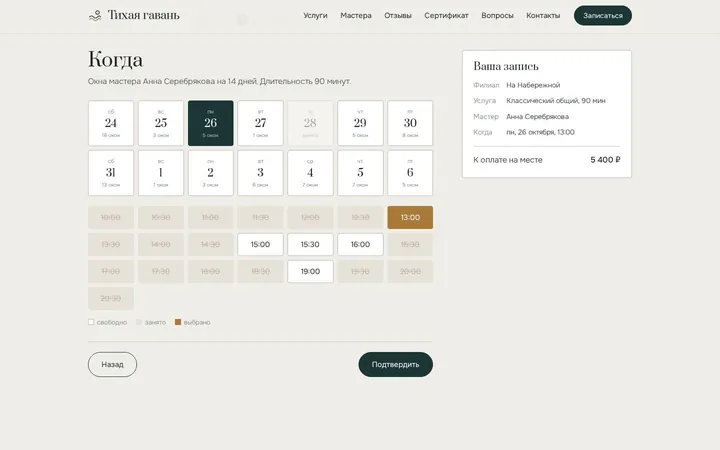Go to the Отзывы section
The height and width of the screenshot is (450, 720).
point(398,16)
